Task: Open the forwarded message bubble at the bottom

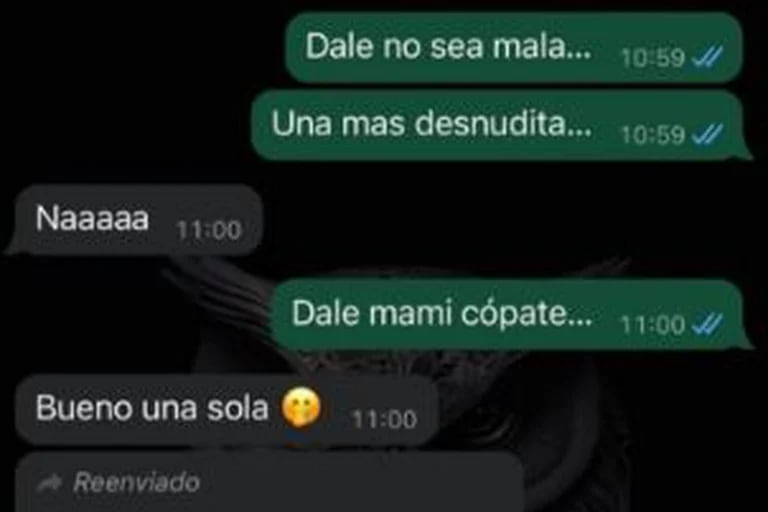Action: [x=270, y=483]
